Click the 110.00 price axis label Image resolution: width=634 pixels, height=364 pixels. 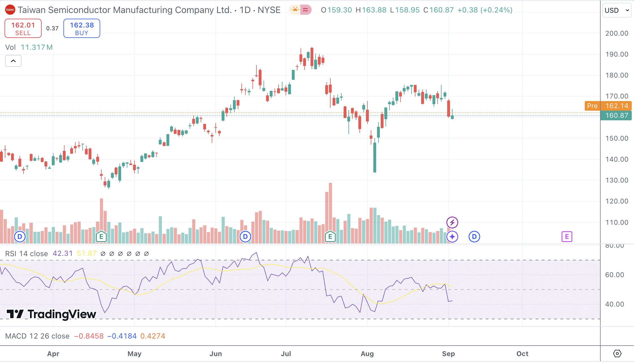pyautogui.click(x=617, y=222)
